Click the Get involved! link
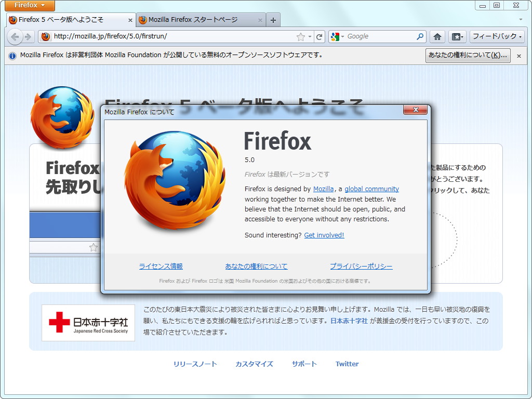Image resolution: width=532 pixels, height=399 pixels. point(324,235)
